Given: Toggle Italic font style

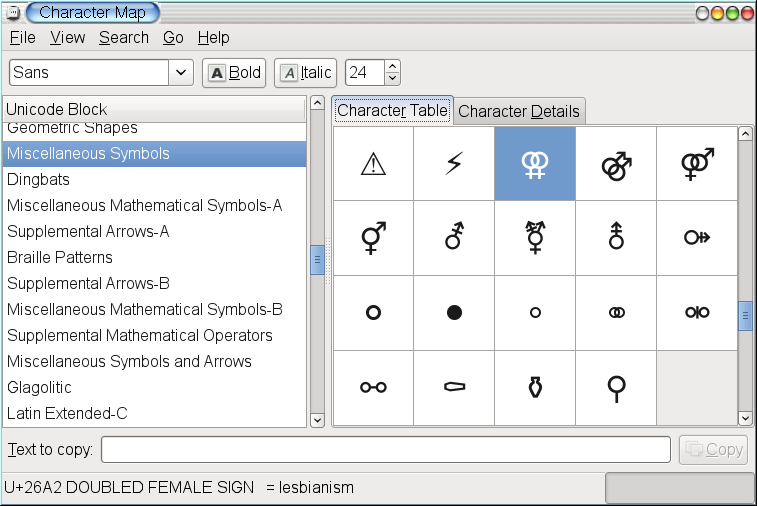Looking at the screenshot, I should (x=306, y=72).
